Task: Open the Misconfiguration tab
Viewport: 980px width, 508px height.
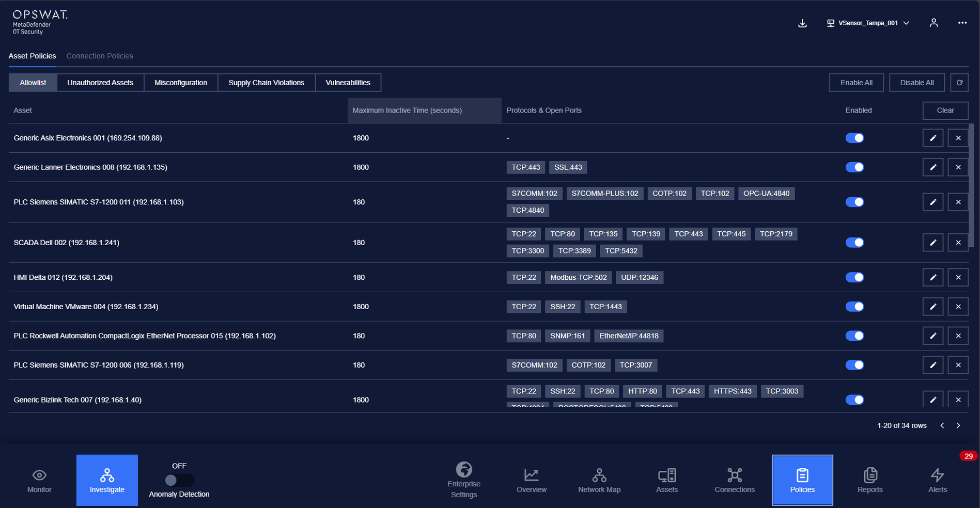Action: (181, 83)
